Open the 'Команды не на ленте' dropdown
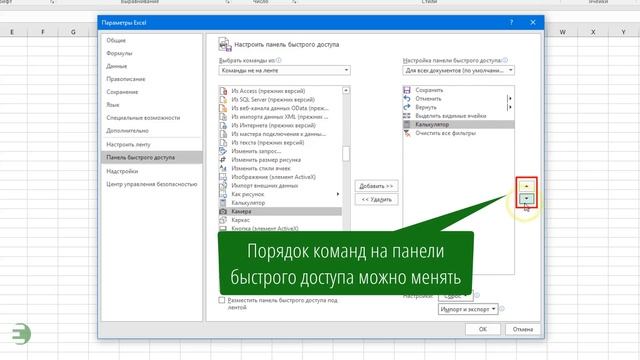The height and width of the screenshot is (360, 640). click(x=284, y=70)
